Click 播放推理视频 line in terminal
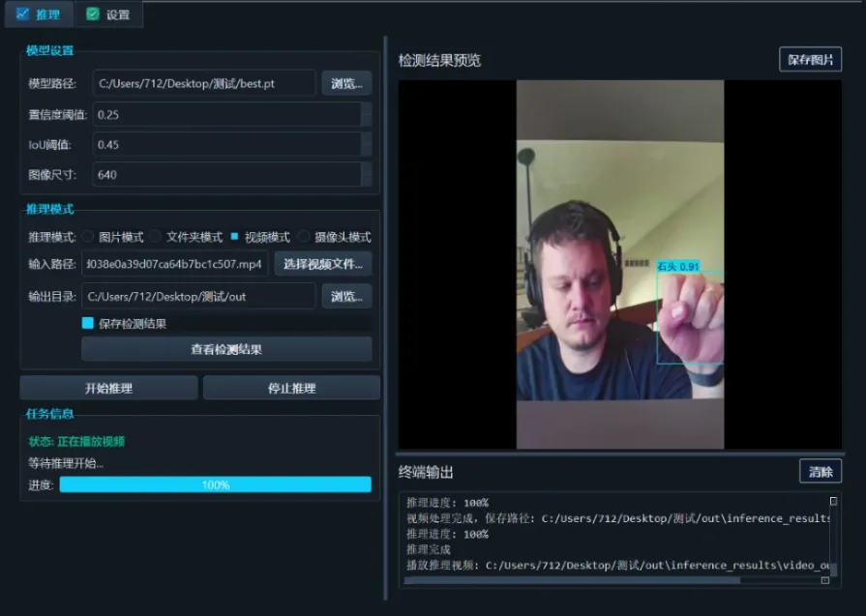 click(618, 565)
